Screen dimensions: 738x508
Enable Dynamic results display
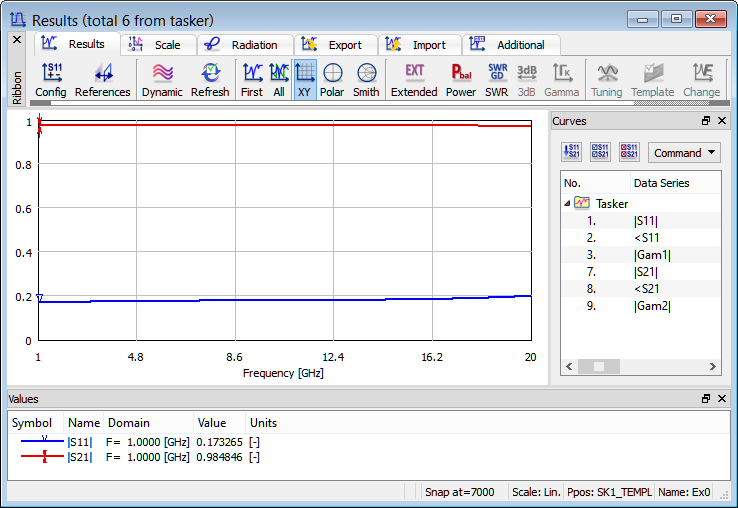click(x=162, y=79)
